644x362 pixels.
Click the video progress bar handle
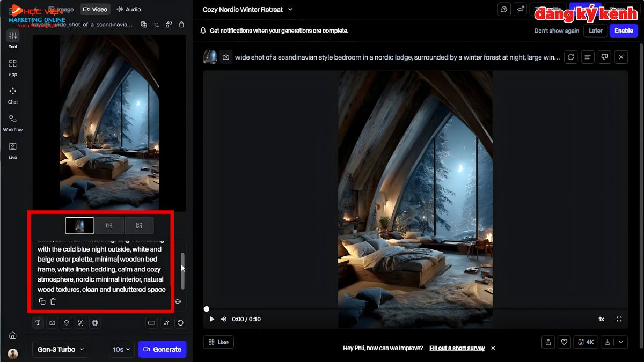(x=207, y=309)
